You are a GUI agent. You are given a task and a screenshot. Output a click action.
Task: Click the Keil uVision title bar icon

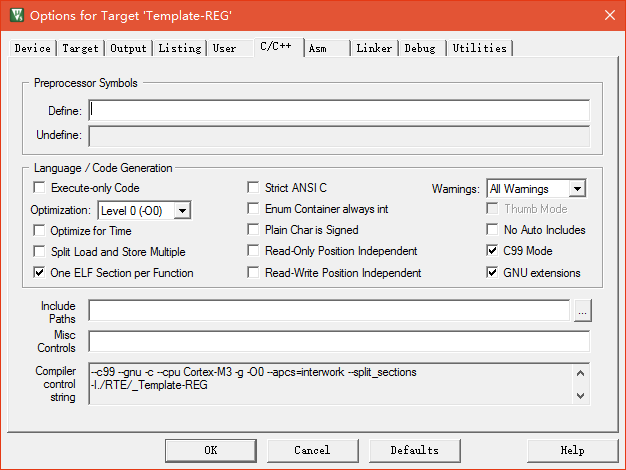pos(14,15)
